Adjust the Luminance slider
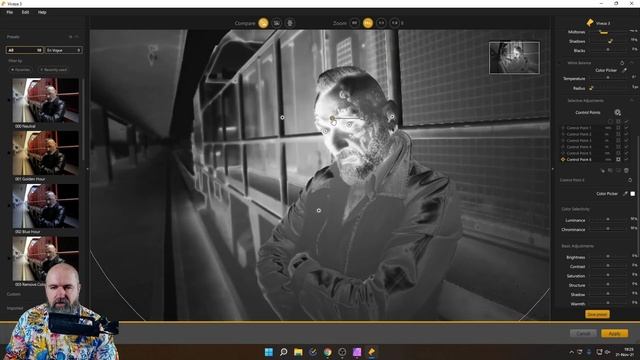 coord(608,220)
